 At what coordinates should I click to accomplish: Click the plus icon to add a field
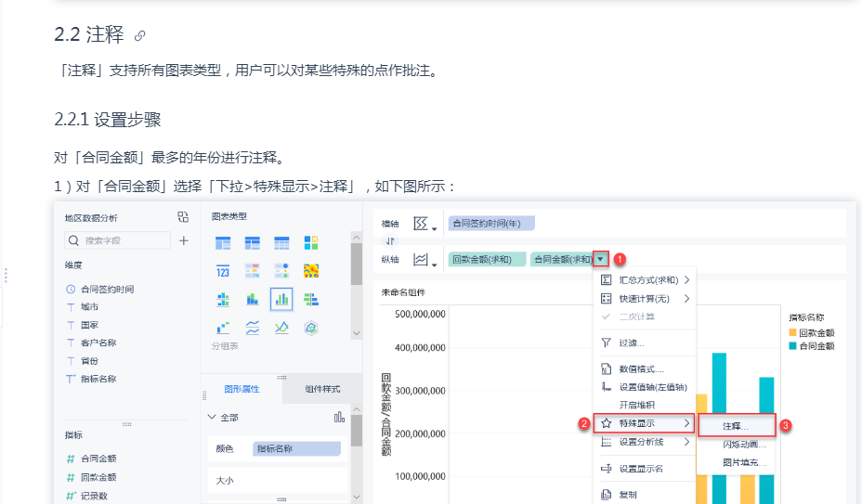tap(184, 240)
